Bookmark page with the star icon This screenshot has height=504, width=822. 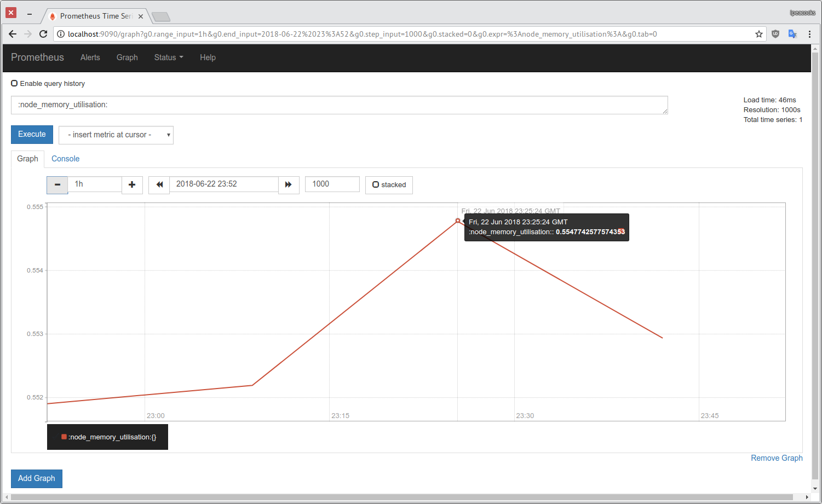click(759, 34)
